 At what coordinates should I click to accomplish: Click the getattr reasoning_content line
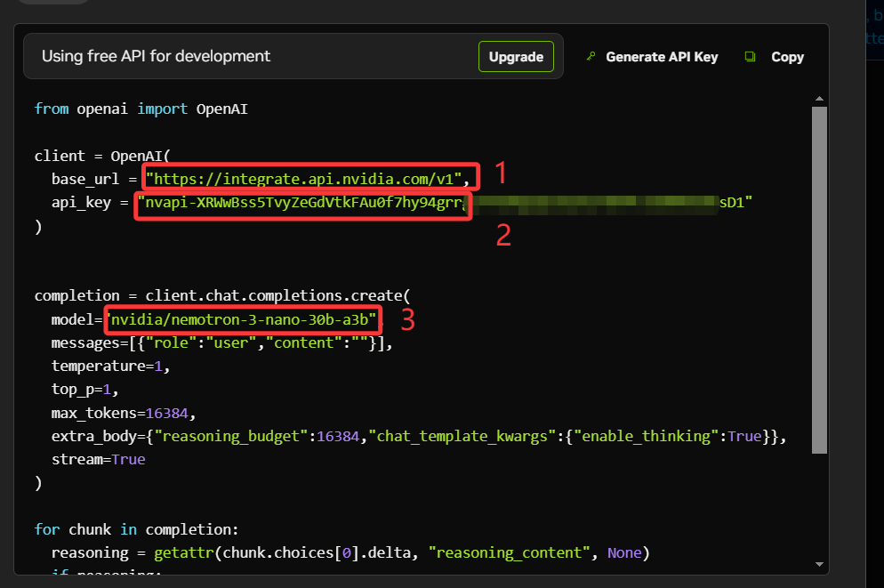coord(350,553)
